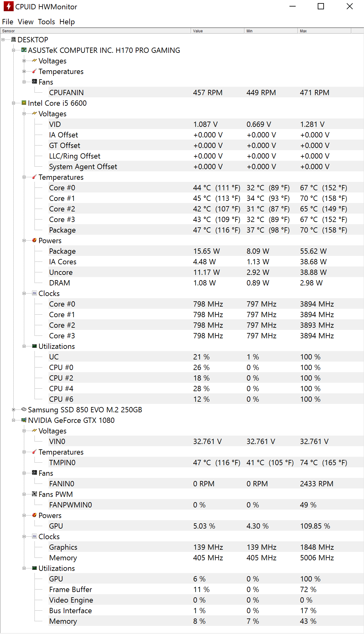Collapse the DESKTOP root node
The image size is (364, 634).
[3, 40]
